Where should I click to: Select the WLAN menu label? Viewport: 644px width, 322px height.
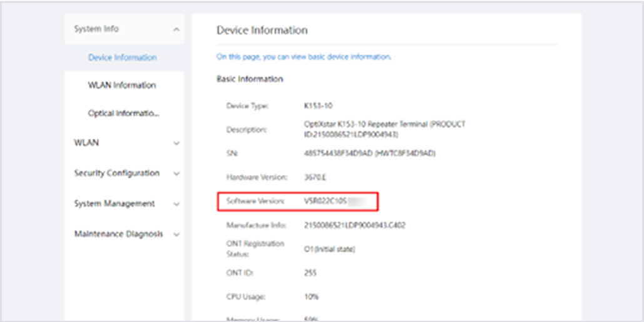86,143
